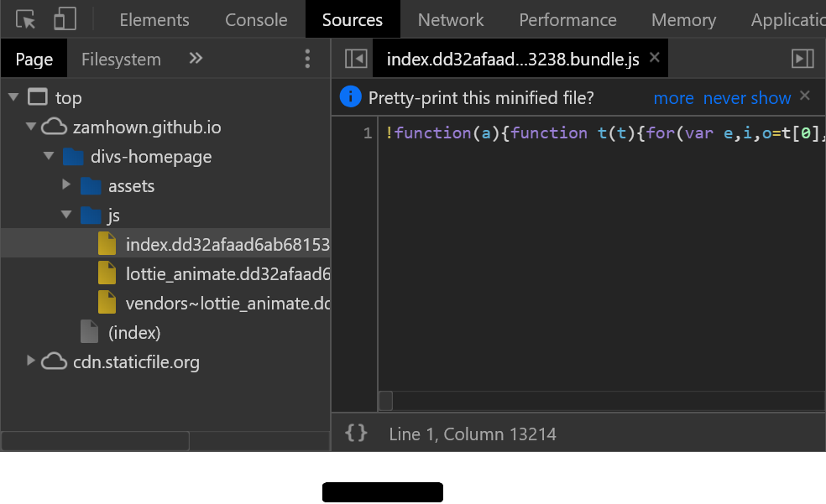826x504 pixels.
Task: Expand the cdn.staticfile.org domain
Action: [x=31, y=361]
